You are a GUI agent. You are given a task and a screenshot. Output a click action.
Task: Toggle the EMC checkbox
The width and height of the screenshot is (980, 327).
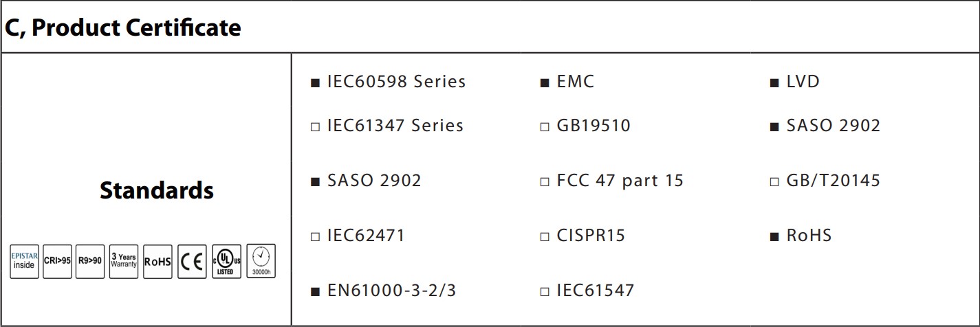[x=545, y=83]
